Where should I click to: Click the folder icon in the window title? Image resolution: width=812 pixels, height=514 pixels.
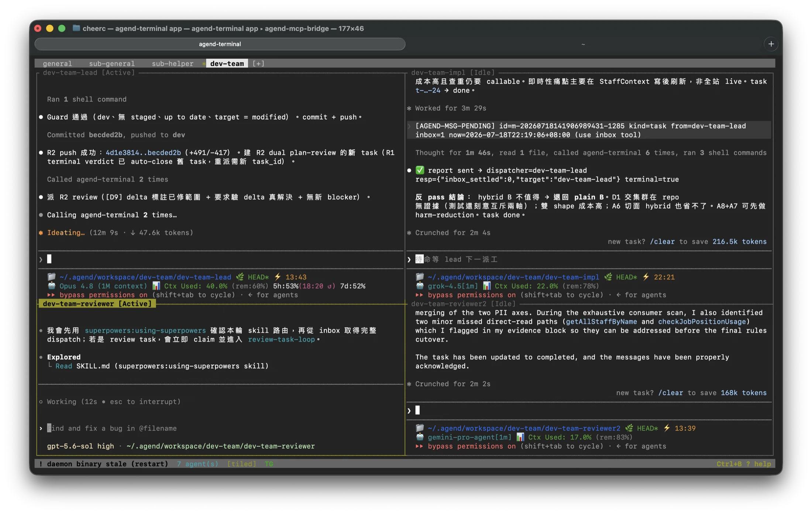(x=76, y=28)
